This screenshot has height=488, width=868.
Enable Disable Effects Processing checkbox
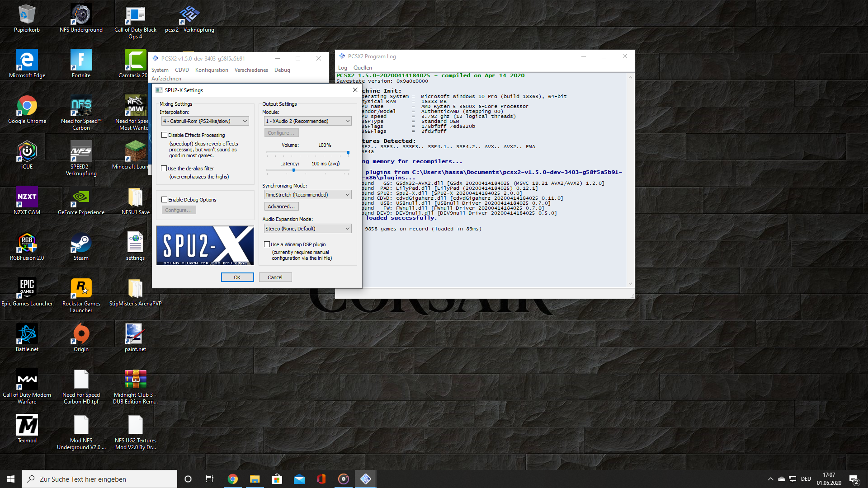[x=165, y=135]
